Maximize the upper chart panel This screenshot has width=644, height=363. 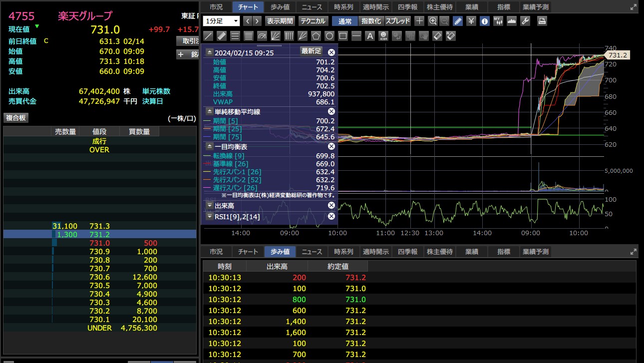(634, 7)
